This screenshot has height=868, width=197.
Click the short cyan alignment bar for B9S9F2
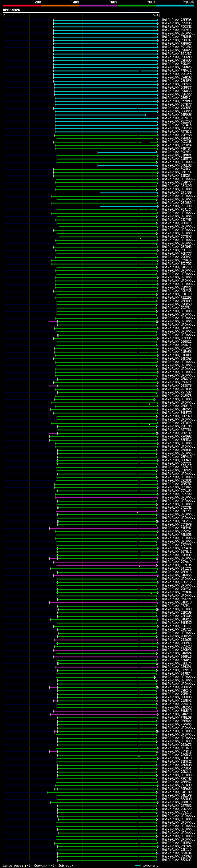pyautogui.click(x=128, y=152)
